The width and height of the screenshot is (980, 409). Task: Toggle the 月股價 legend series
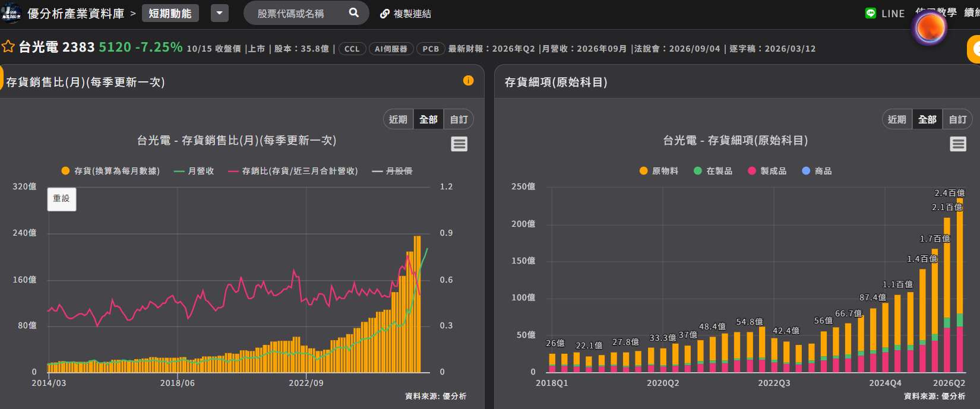coord(392,171)
